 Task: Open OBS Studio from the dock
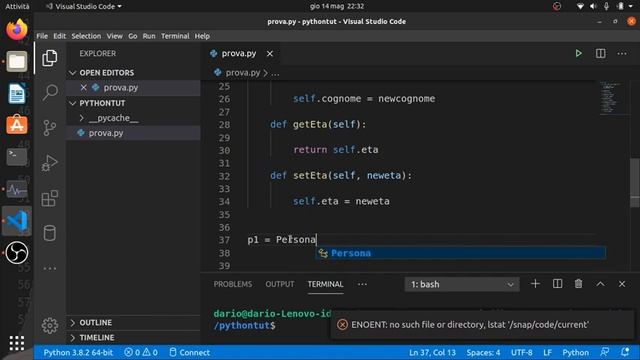tap(17, 253)
